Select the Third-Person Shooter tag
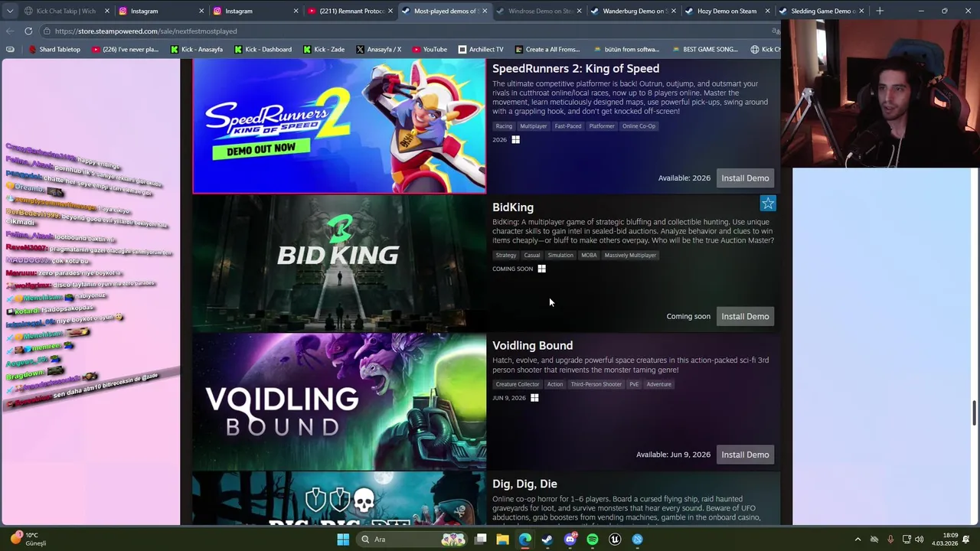The image size is (980, 551). coord(596,384)
